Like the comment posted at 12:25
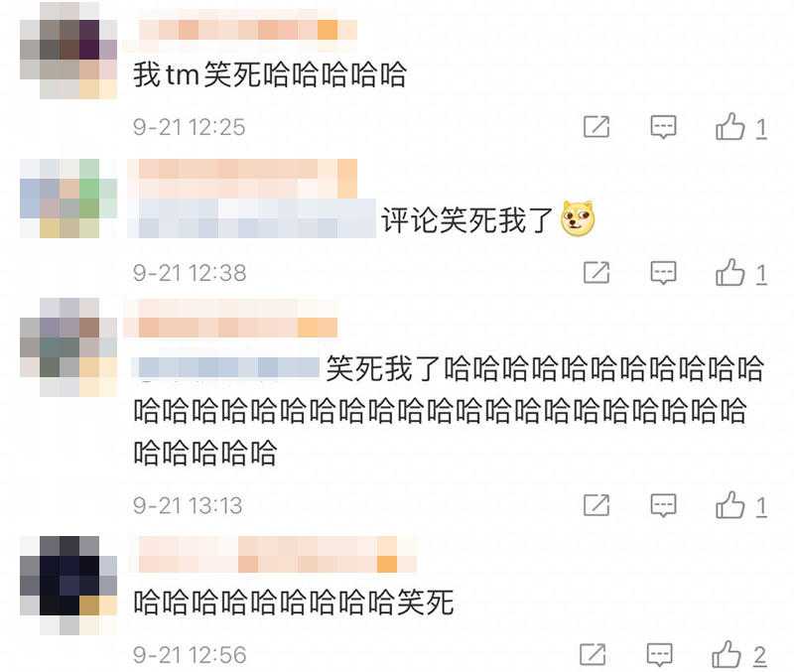This screenshot has width=794, height=672. click(729, 126)
